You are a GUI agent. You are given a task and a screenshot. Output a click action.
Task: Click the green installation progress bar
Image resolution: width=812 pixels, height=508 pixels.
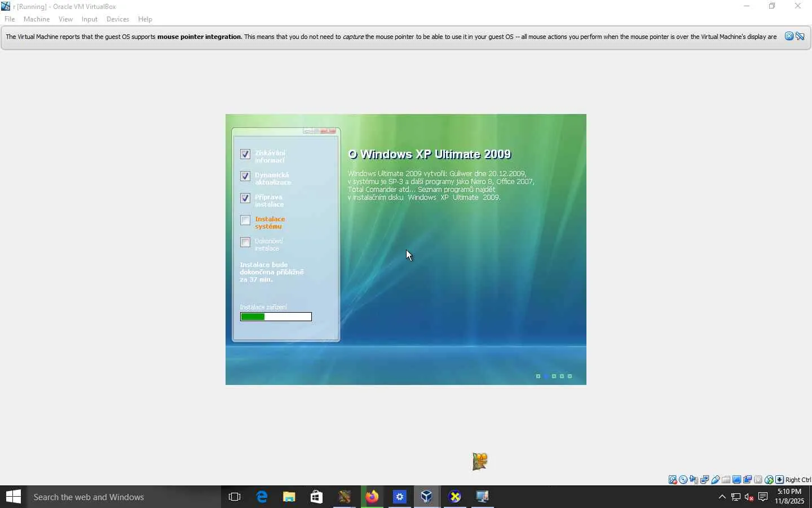pyautogui.click(x=276, y=317)
